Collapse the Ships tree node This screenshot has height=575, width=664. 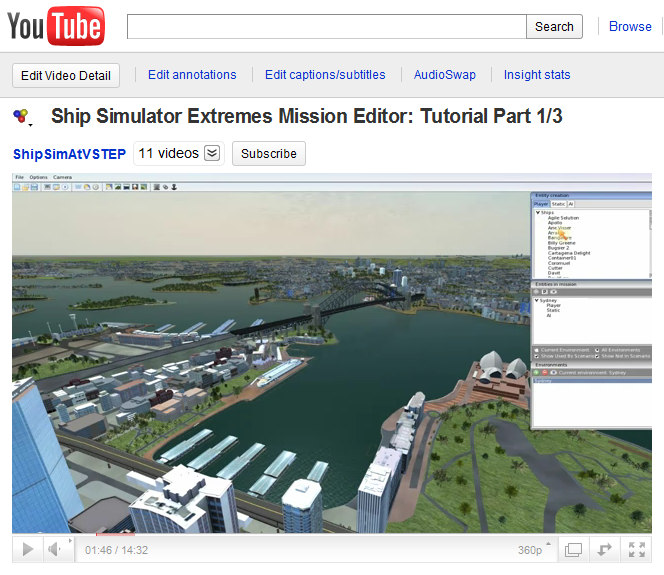538,213
